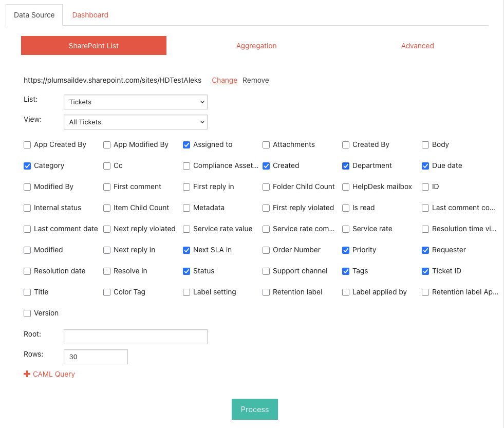The height and width of the screenshot is (428, 504).
Task: Disable the Ticket ID checkbox
Action: [x=425, y=271]
